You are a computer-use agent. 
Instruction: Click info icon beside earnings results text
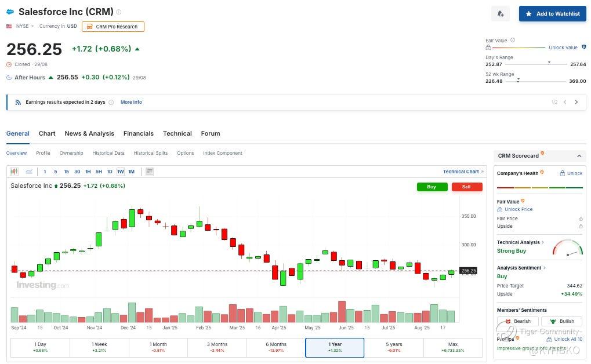(111, 102)
